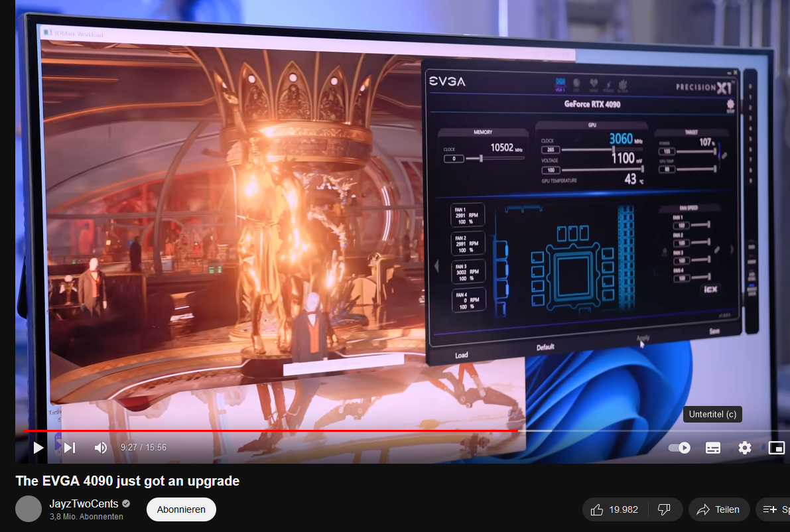Switch to miniplayer mode

click(776, 447)
